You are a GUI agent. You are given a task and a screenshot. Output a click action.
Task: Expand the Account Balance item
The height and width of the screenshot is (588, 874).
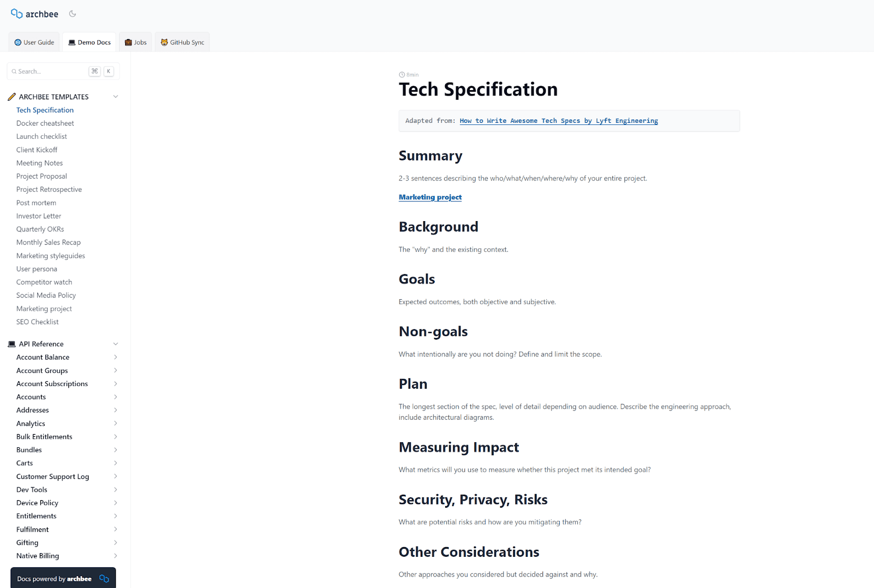pyautogui.click(x=115, y=357)
